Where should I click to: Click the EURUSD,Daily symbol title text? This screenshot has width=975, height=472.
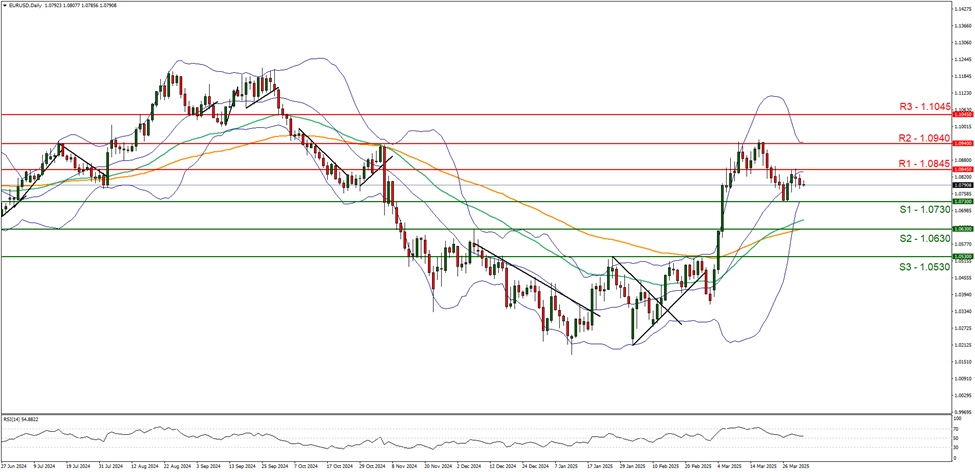[x=24, y=6]
